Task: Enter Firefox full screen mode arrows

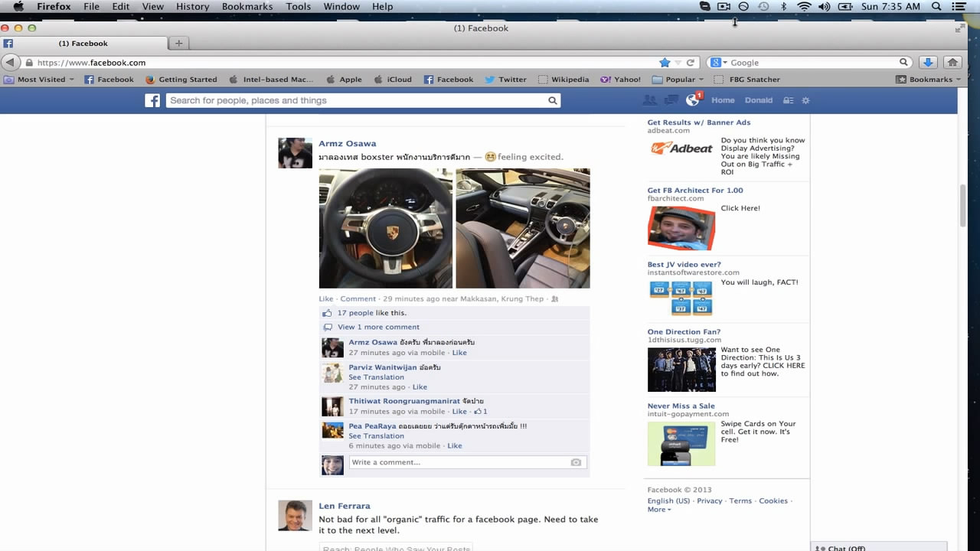Action: pyautogui.click(x=960, y=28)
